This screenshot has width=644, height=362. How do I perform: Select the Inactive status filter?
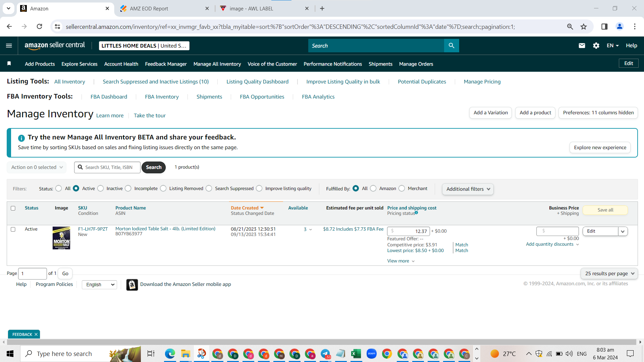pyautogui.click(x=101, y=188)
